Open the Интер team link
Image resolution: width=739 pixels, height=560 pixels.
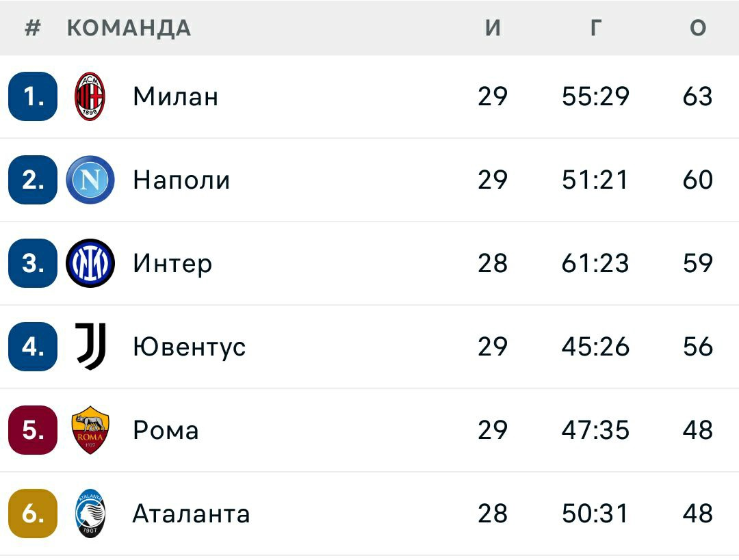172,263
